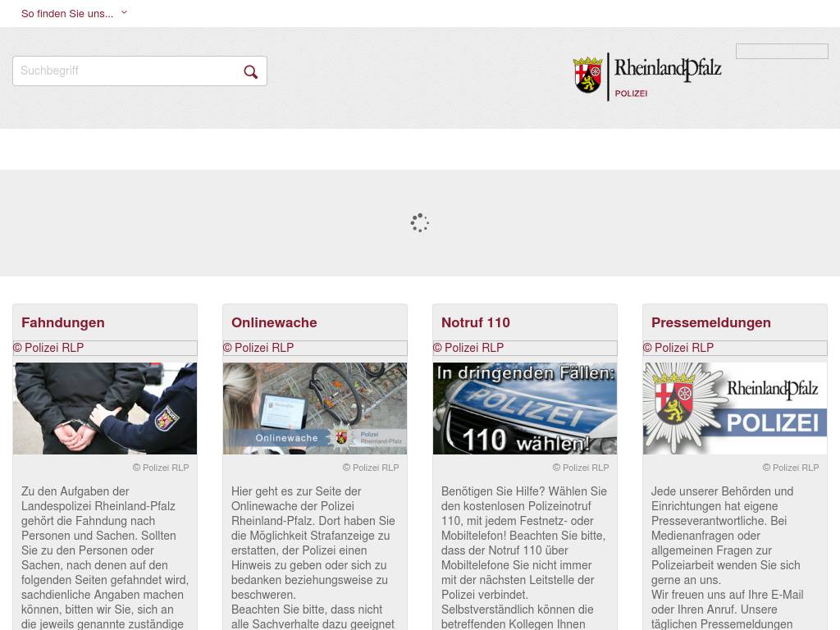Click the handcuffed person Fahndungen image
The image size is (840, 630).
coord(105,409)
